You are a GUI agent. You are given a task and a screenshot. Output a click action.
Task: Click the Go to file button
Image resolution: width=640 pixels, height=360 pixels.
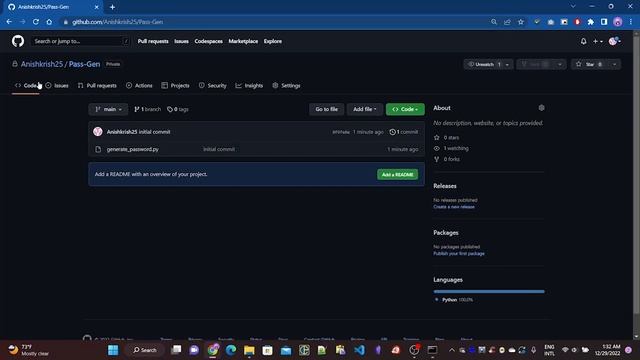coord(327,109)
